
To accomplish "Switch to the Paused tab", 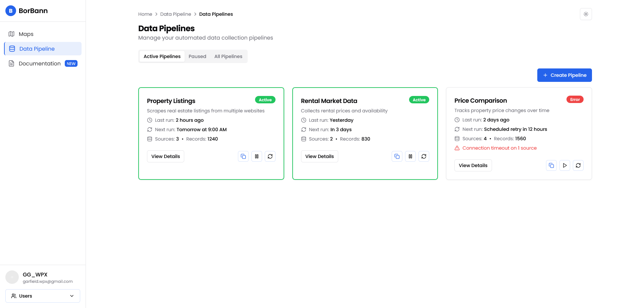I will tap(197, 56).
